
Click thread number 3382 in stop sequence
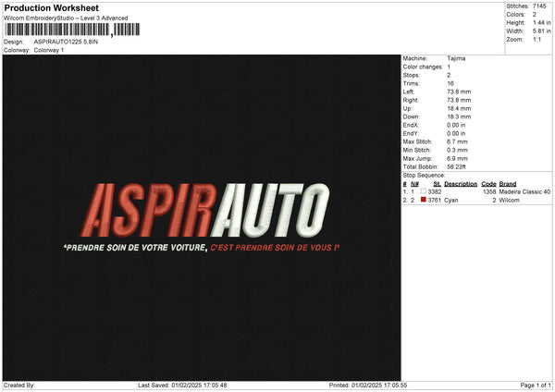pos(435,191)
